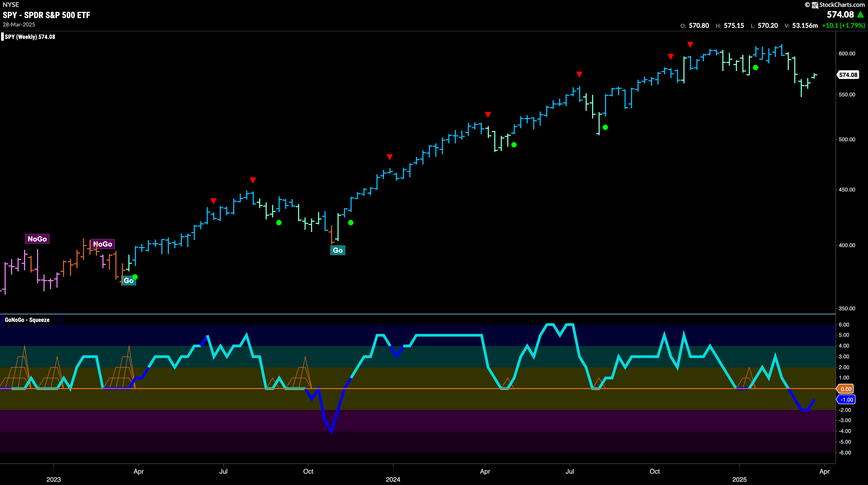Click the 574.08 last price header value
Viewport: 868px width, 485px height.
(840, 15)
